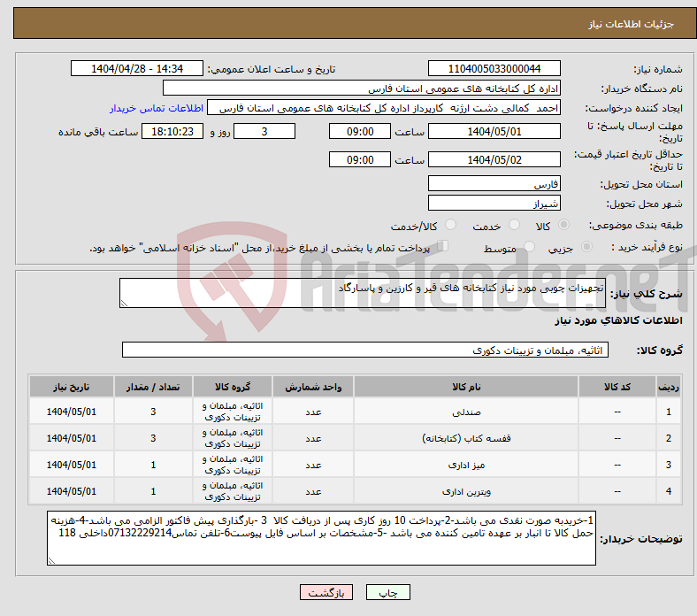Click the کد کالا column header
The image size is (697, 616).
617,387
